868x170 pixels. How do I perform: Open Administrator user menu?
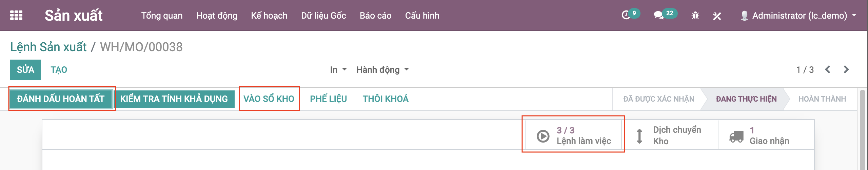[x=799, y=16]
